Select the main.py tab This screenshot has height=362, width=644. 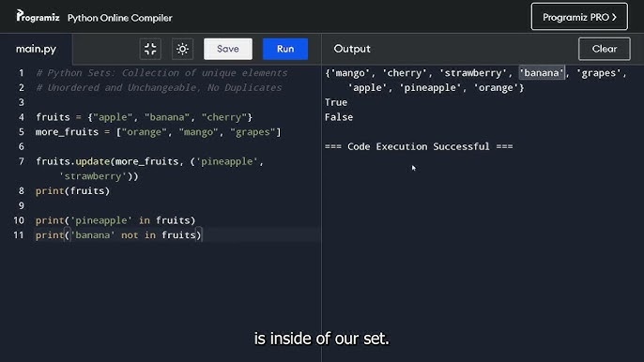click(x=36, y=49)
